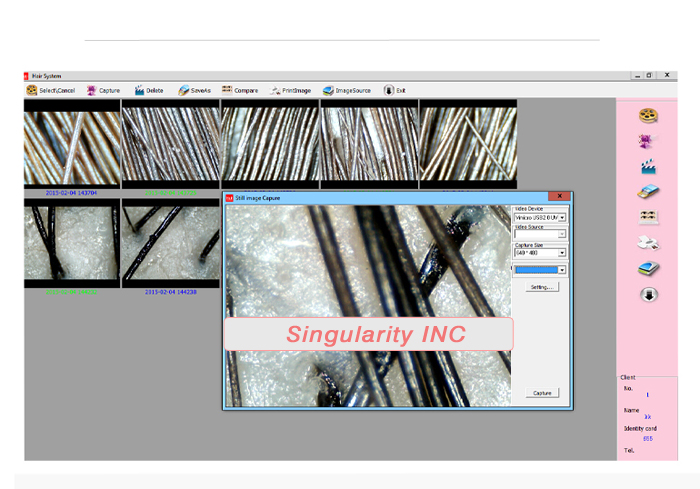Click Exit in the top toolbar

[x=395, y=90]
